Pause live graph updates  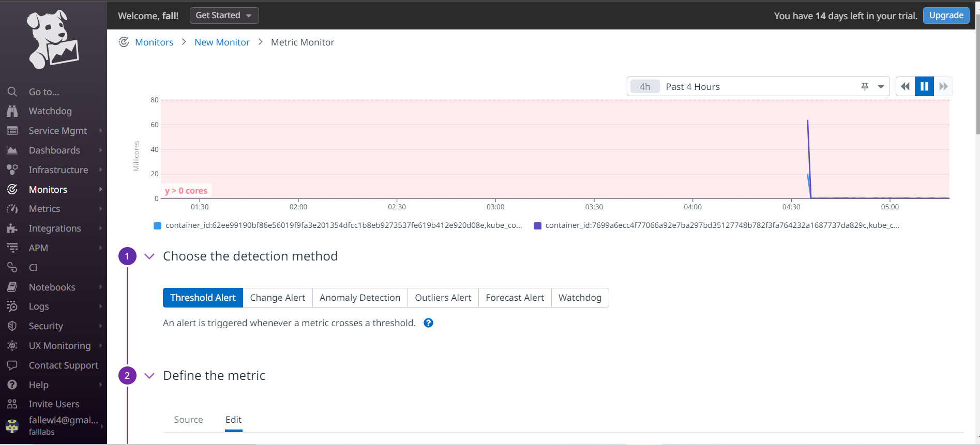tap(924, 87)
